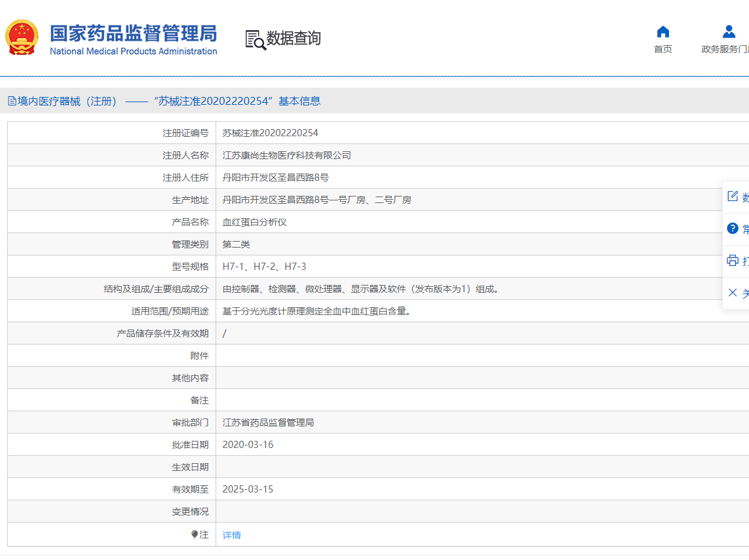This screenshot has height=560, width=749.
Task: Click model value H7-1、H7-2、H7-3
Action: [264, 267]
